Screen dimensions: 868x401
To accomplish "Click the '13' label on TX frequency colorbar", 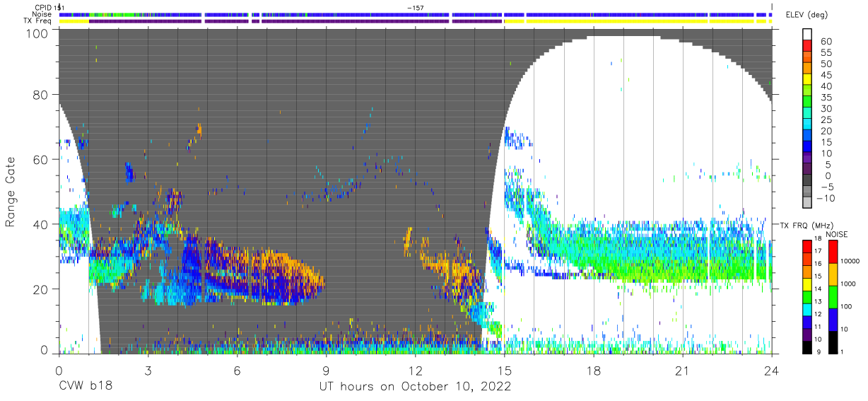I will [818, 301].
